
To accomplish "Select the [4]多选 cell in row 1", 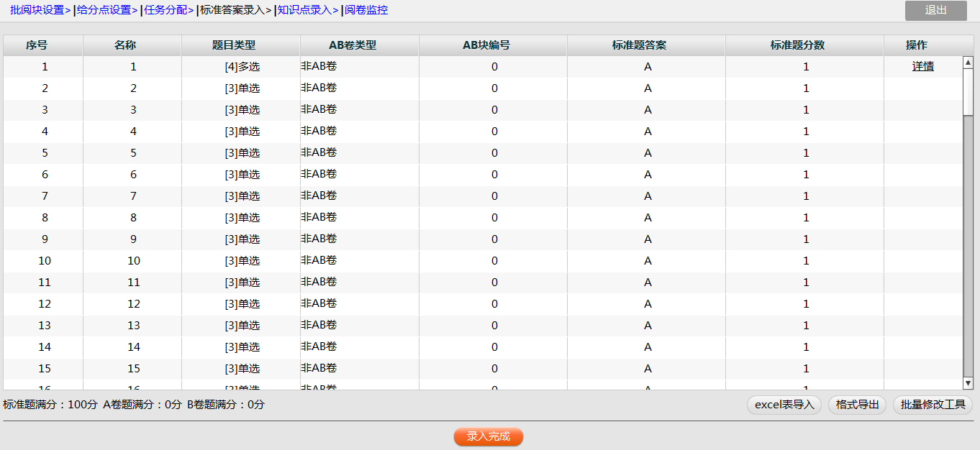I will [242, 67].
